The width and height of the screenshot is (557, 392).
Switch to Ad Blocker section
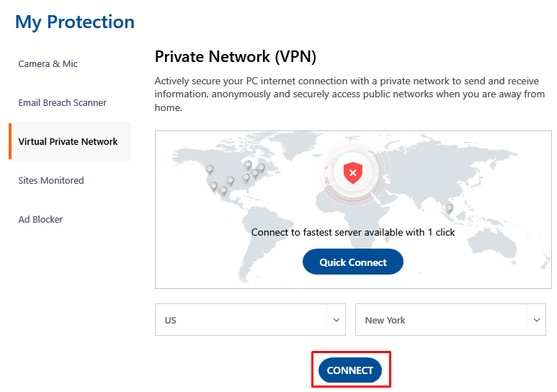tap(40, 219)
